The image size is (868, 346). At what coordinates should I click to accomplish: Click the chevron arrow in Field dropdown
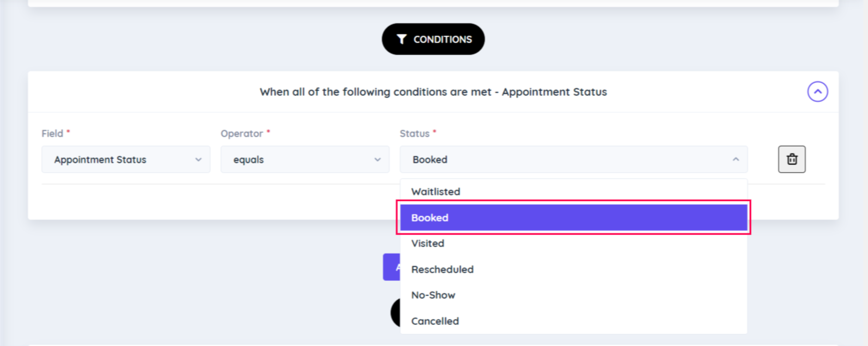(x=198, y=159)
